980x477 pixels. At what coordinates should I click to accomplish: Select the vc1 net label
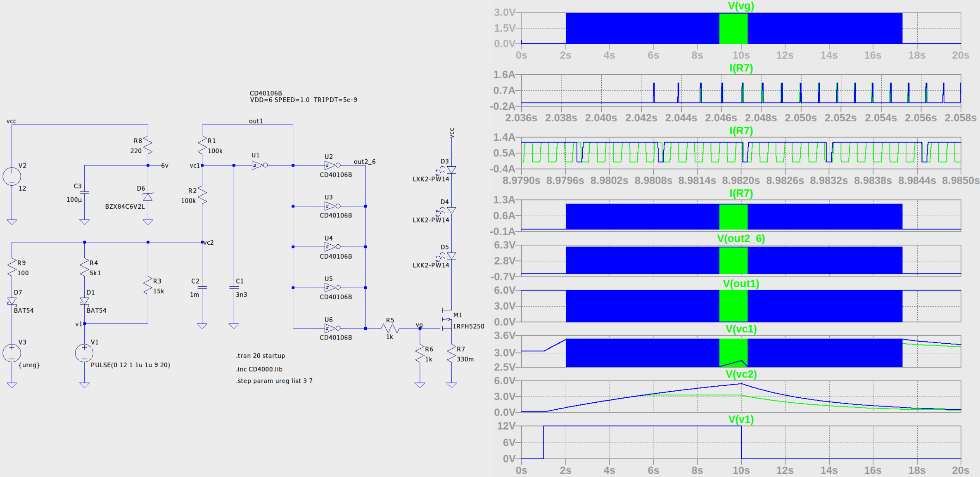[x=195, y=165]
